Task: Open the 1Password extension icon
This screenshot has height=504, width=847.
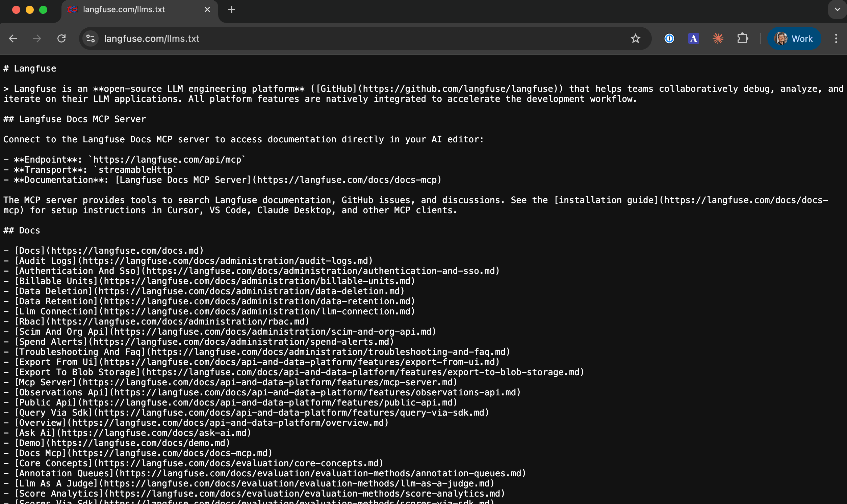Action: [669, 38]
